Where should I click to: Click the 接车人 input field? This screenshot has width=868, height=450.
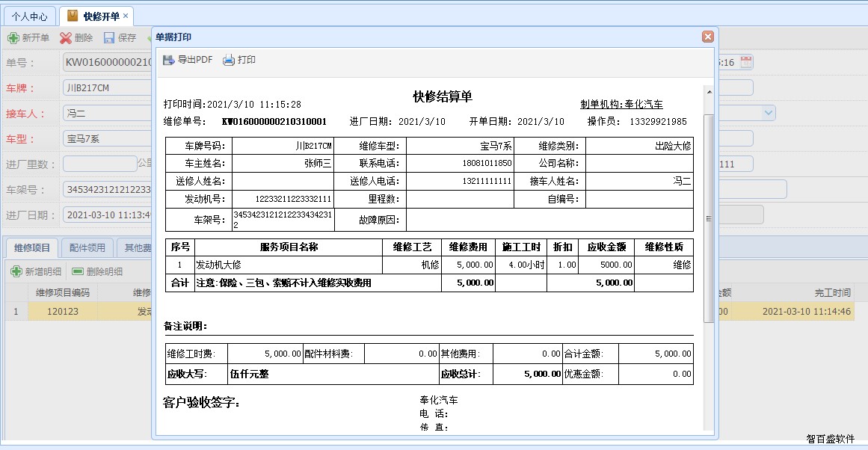coord(108,113)
